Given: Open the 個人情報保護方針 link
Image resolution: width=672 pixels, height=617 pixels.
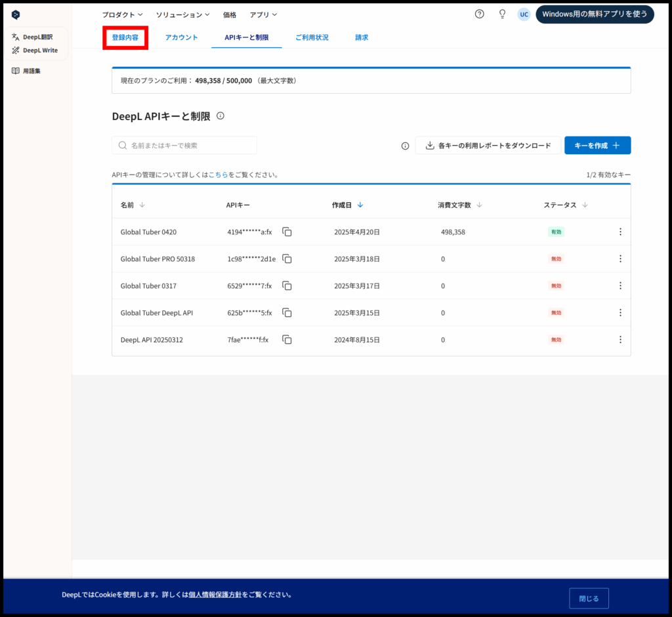Looking at the screenshot, I should (215, 595).
